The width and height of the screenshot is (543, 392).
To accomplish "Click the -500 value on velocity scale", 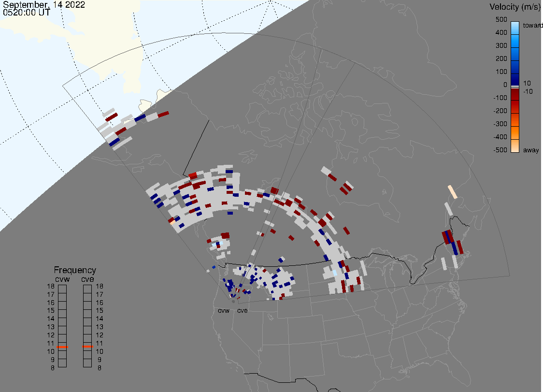I will point(500,150).
